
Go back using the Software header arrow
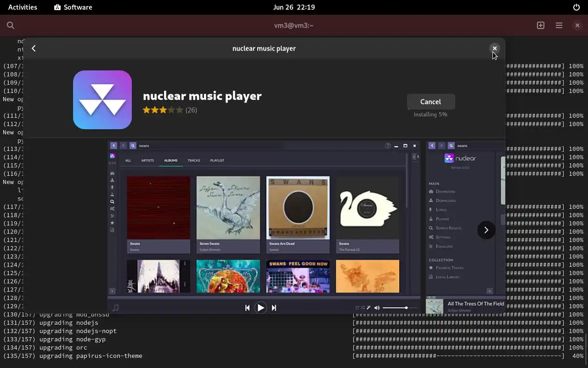(x=34, y=48)
